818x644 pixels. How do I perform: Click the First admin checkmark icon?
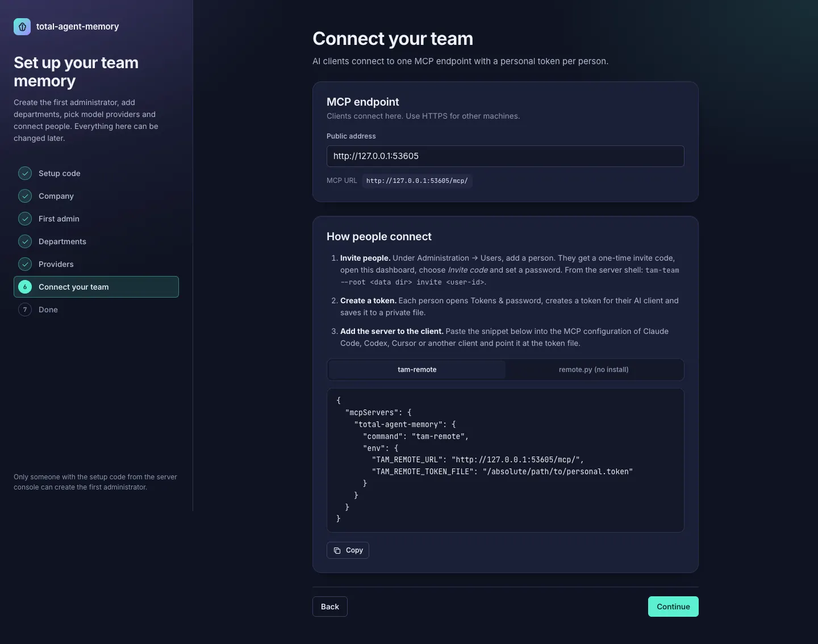tap(25, 219)
